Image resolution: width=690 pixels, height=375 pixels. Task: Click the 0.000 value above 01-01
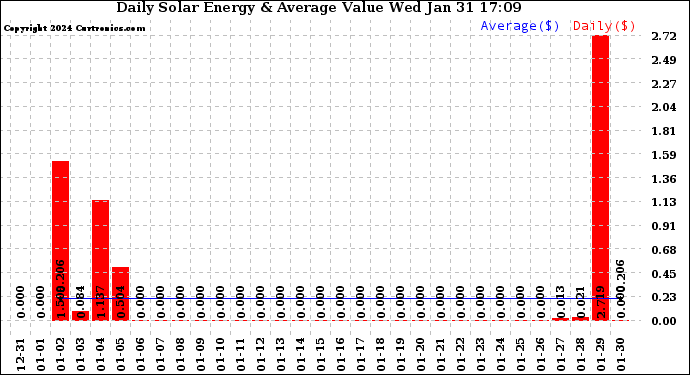tap(40, 301)
